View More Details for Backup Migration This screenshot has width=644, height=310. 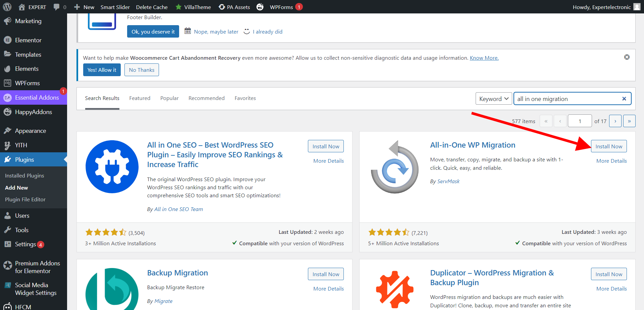329,289
